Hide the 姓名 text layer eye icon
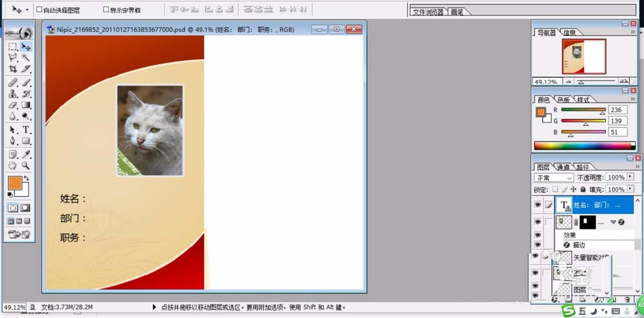Viewport: 644px width, 318px height. click(x=537, y=204)
